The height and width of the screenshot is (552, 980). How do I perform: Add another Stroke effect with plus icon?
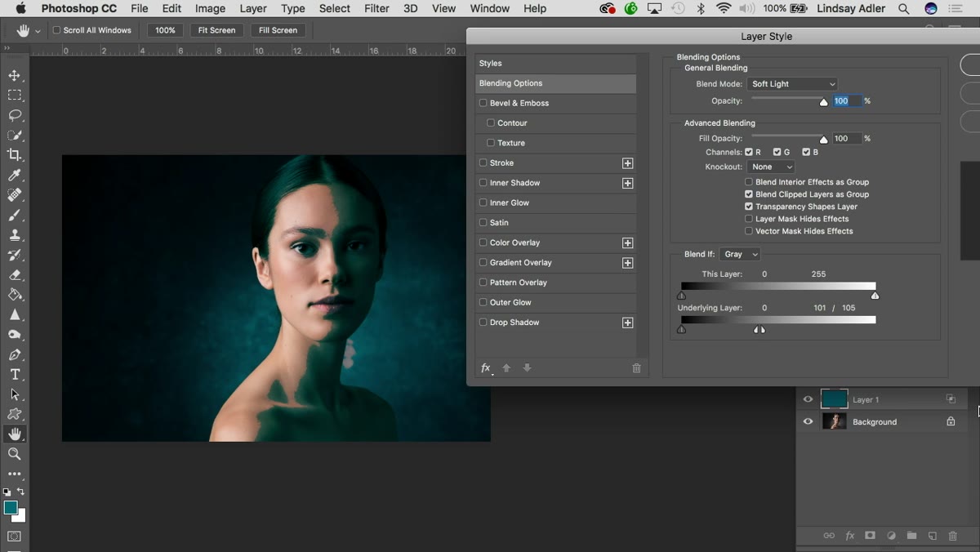628,163
